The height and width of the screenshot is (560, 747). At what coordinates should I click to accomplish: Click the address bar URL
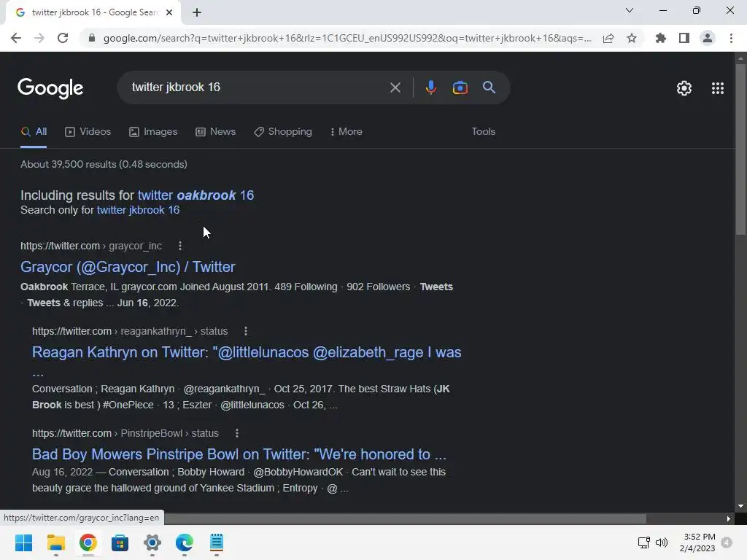[347, 38]
